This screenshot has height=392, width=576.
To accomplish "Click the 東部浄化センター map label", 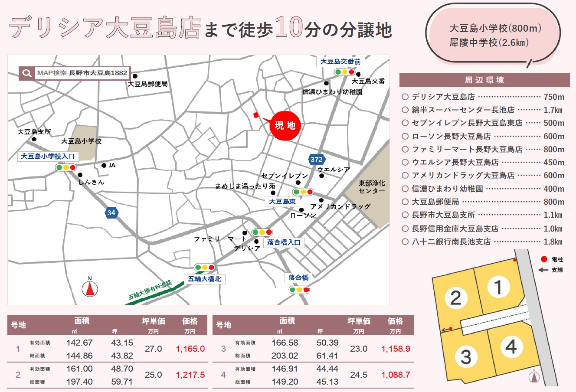I will 372,187.
